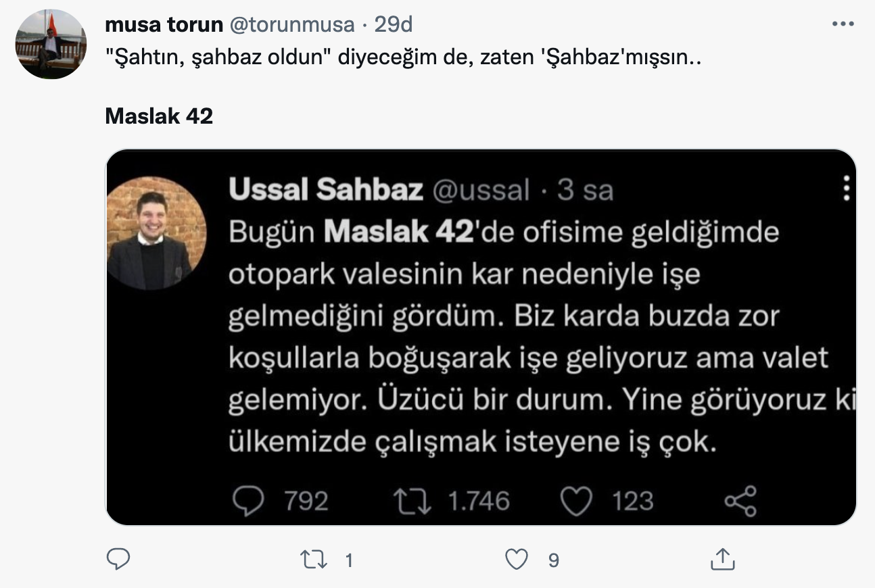This screenshot has height=588, width=875.
Task: Open the share upload icon under the tweet
Action: 722,559
